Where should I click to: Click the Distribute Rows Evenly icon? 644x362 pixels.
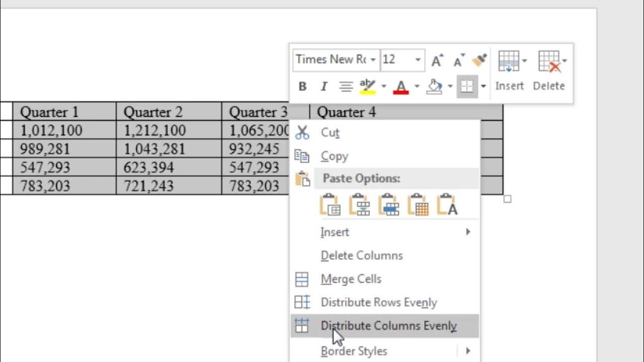click(x=302, y=302)
